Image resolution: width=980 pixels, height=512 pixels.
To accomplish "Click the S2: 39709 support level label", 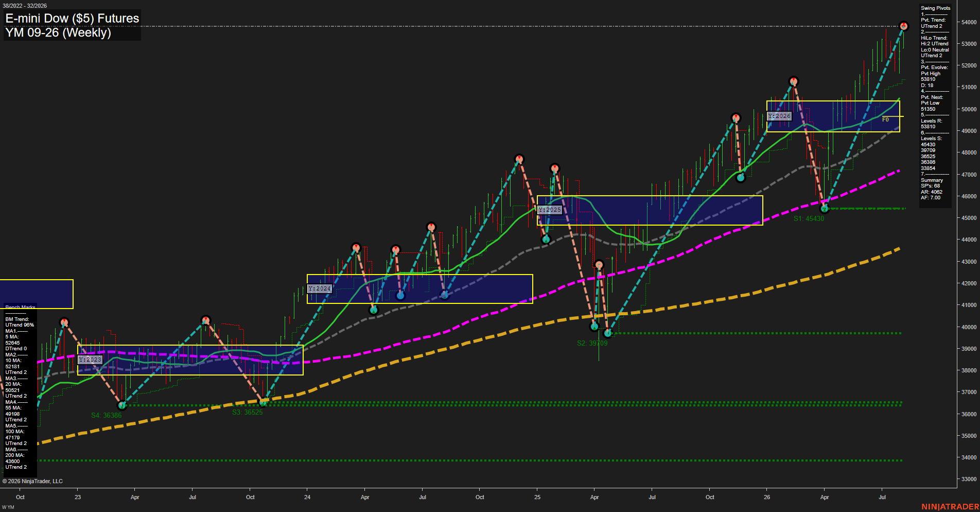I will coord(592,343).
